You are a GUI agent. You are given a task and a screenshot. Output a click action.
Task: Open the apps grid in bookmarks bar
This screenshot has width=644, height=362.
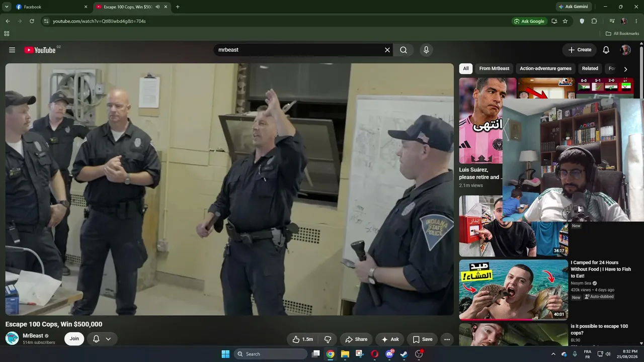(x=7, y=34)
